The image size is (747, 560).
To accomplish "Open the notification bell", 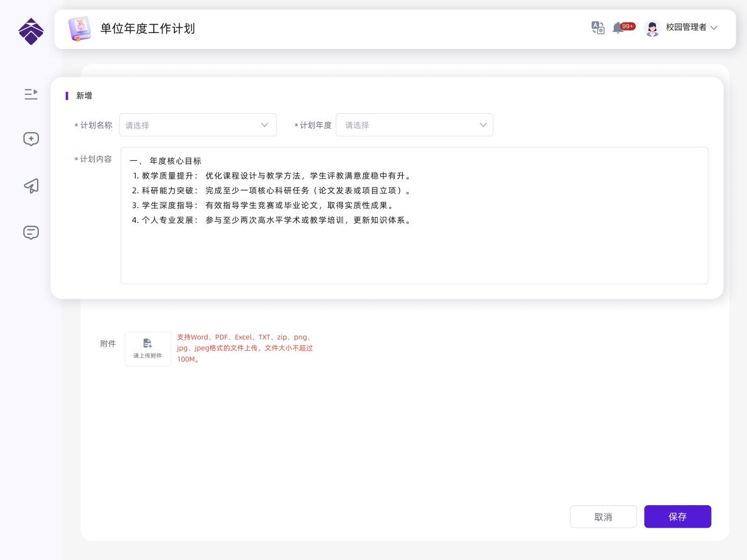I will (x=617, y=28).
